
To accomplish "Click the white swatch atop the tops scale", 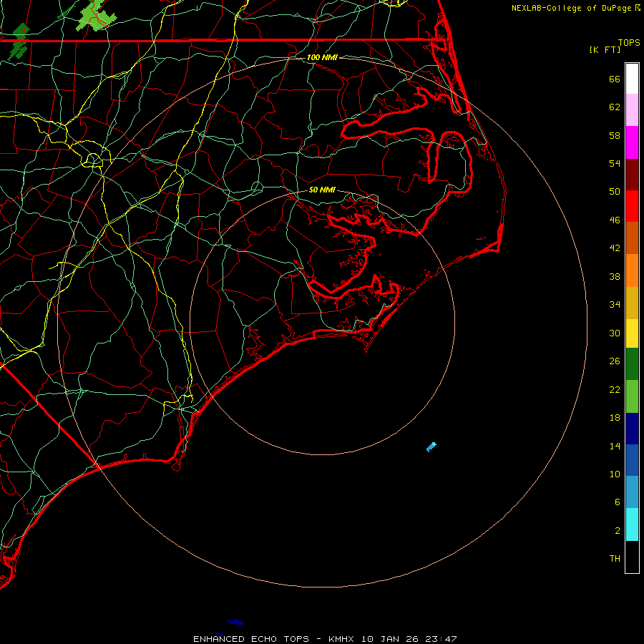I will (x=632, y=78).
